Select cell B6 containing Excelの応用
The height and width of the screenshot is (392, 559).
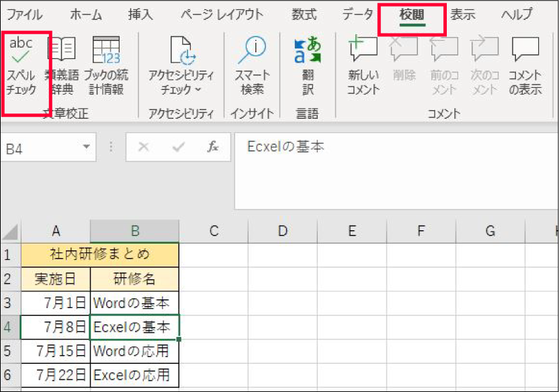coord(134,375)
